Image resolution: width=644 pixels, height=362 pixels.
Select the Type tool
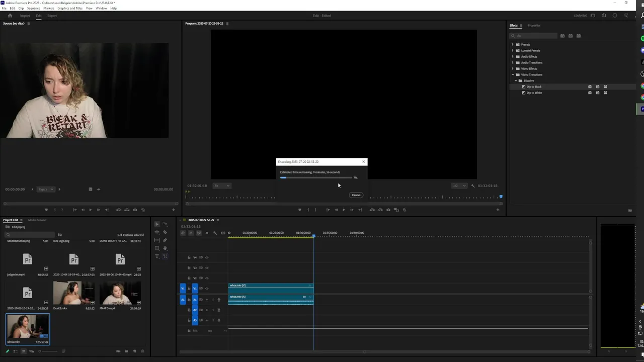(157, 256)
